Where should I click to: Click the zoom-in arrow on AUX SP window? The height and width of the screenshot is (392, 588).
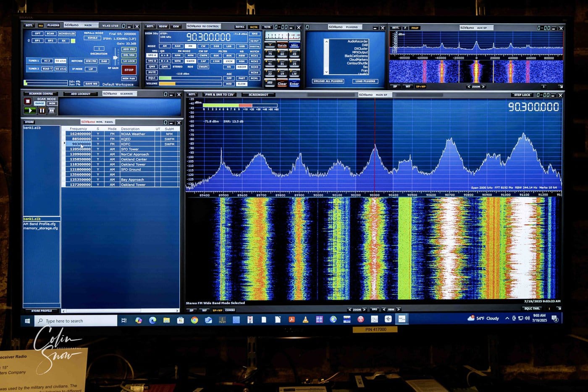click(x=483, y=86)
